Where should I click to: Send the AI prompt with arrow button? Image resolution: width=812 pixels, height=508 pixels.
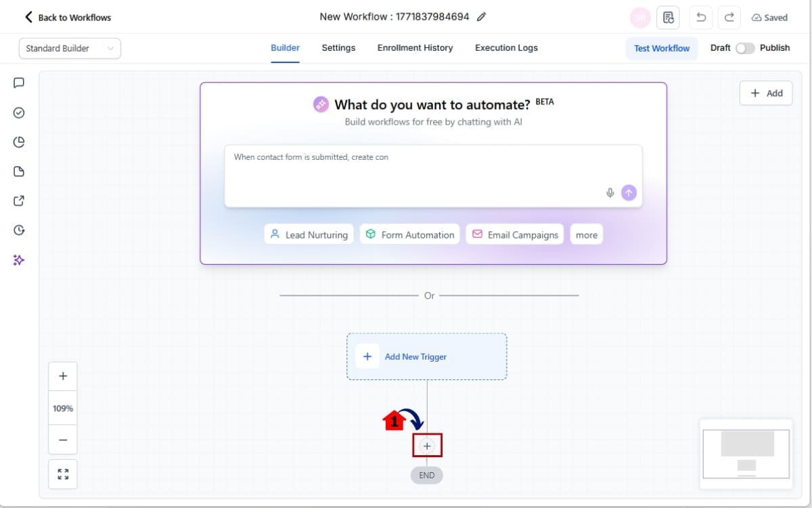(x=629, y=193)
